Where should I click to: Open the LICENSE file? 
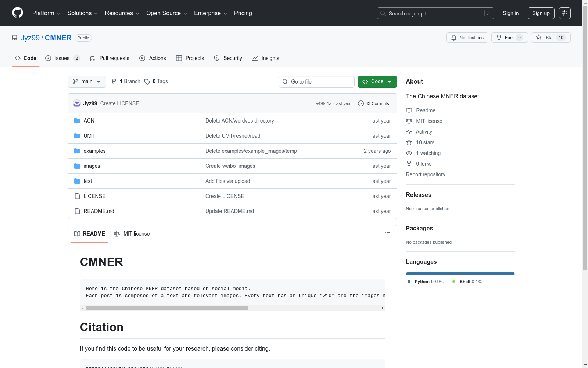coord(94,196)
